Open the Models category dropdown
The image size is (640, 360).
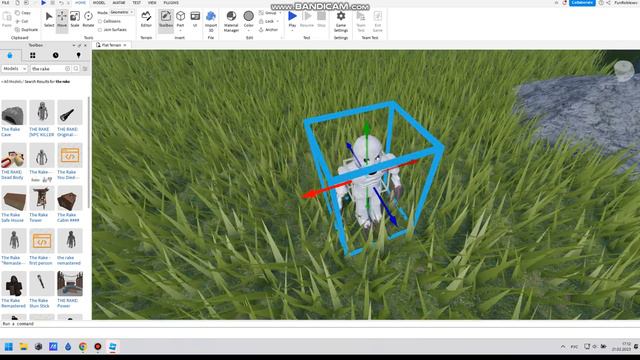pos(14,69)
